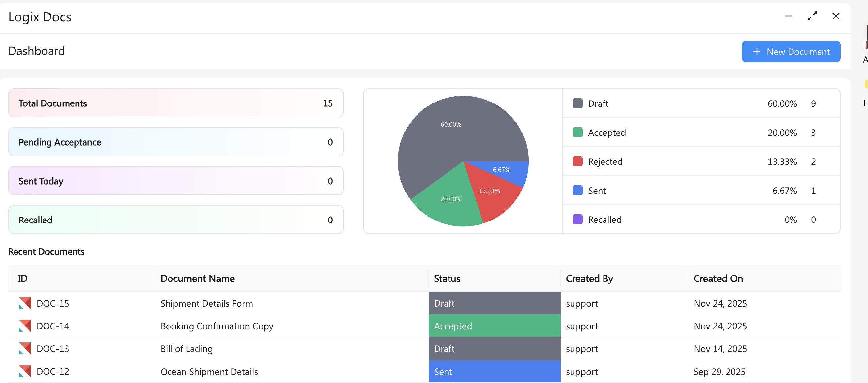Click the Status column header
The height and width of the screenshot is (383, 868).
[447, 279]
